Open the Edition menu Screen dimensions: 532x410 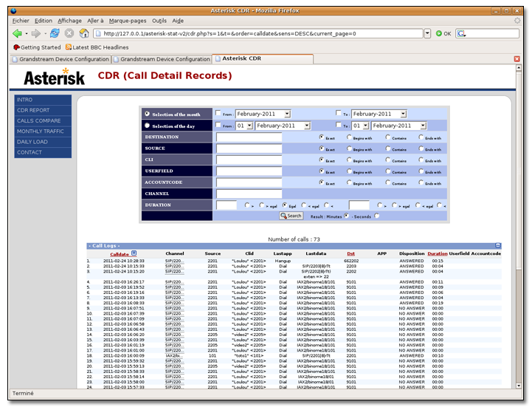44,21
